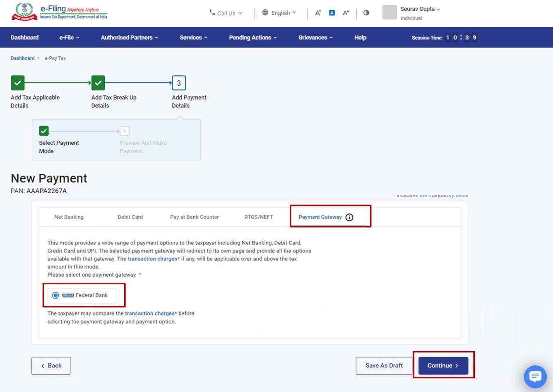Switch to the RTGS/NEFT tab

[x=258, y=217]
